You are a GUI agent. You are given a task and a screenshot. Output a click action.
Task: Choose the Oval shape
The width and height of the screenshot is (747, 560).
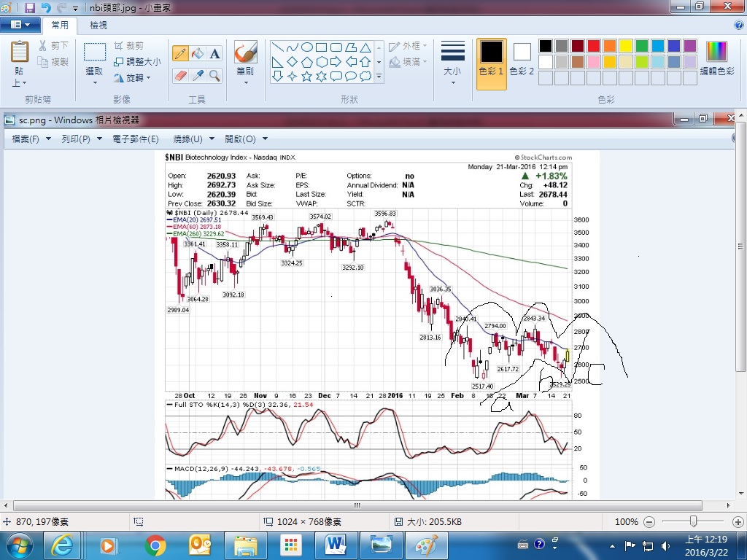point(307,47)
